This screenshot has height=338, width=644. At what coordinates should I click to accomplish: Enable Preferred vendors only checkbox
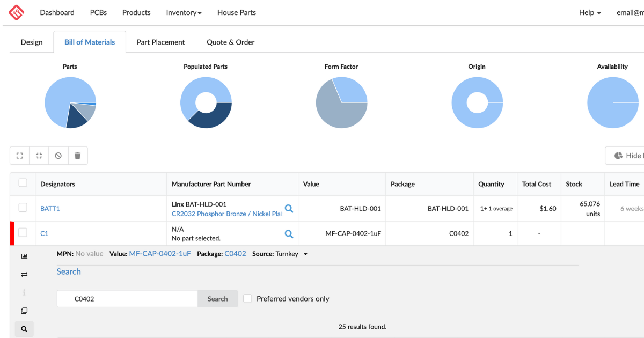pyautogui.click(x=247, y=299)
